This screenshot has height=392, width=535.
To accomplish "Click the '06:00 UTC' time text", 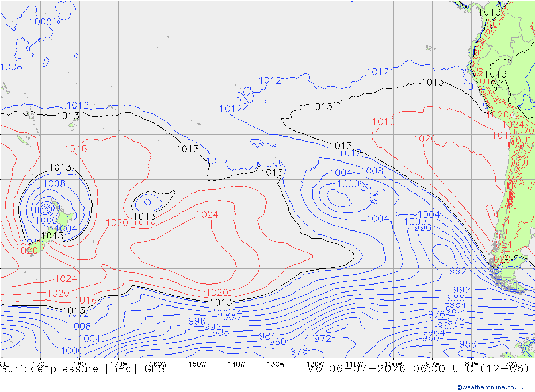I will click(444, 369).
